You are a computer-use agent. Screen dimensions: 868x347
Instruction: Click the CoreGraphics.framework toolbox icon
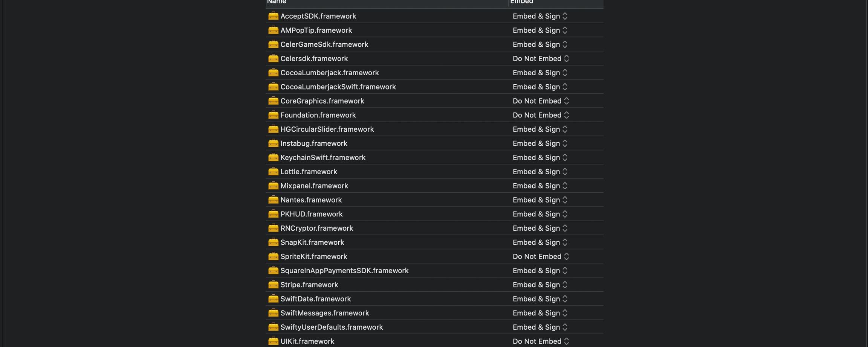click(273, 101)
